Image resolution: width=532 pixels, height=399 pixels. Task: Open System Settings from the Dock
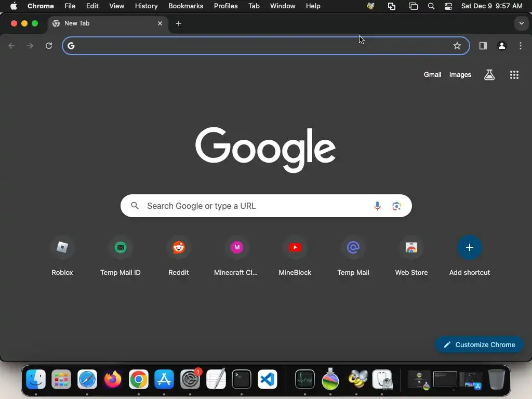coord(190,379)
